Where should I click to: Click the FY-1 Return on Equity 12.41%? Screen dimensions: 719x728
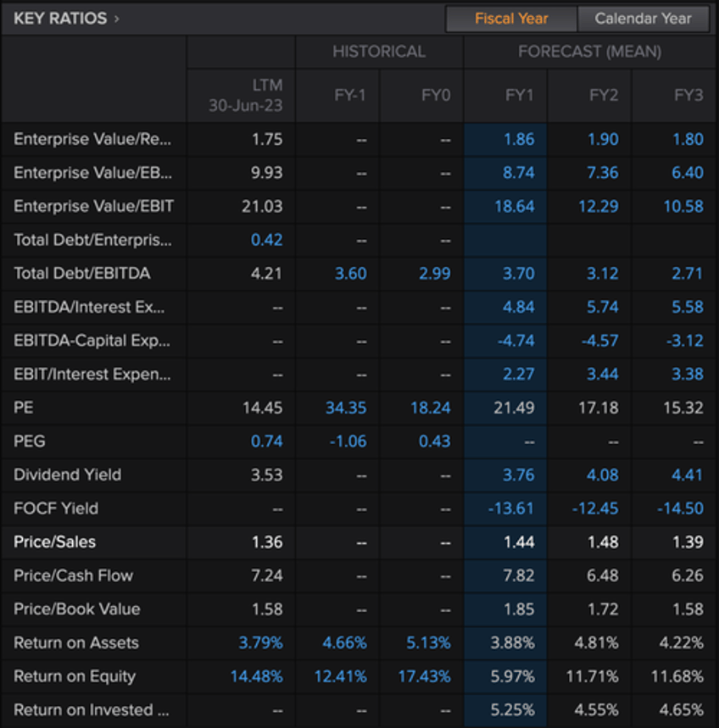341,676
